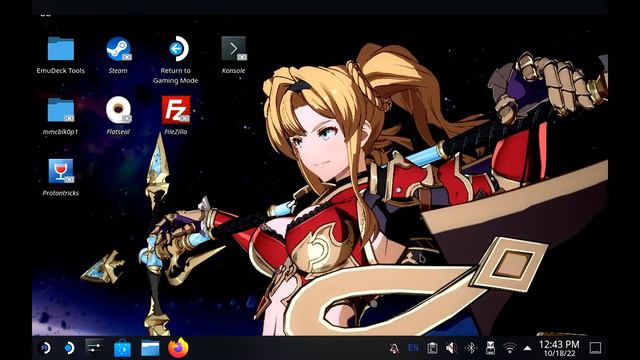Launch Flatseal from the desktop
The image size is (640, 360).
(118, 110)
